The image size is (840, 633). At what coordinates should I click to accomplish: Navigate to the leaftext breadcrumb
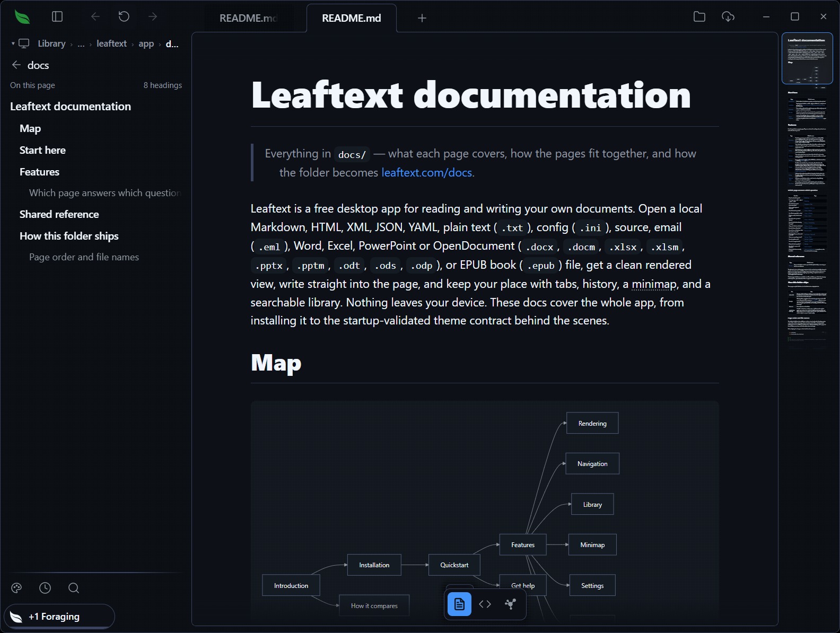click(111, 43)
